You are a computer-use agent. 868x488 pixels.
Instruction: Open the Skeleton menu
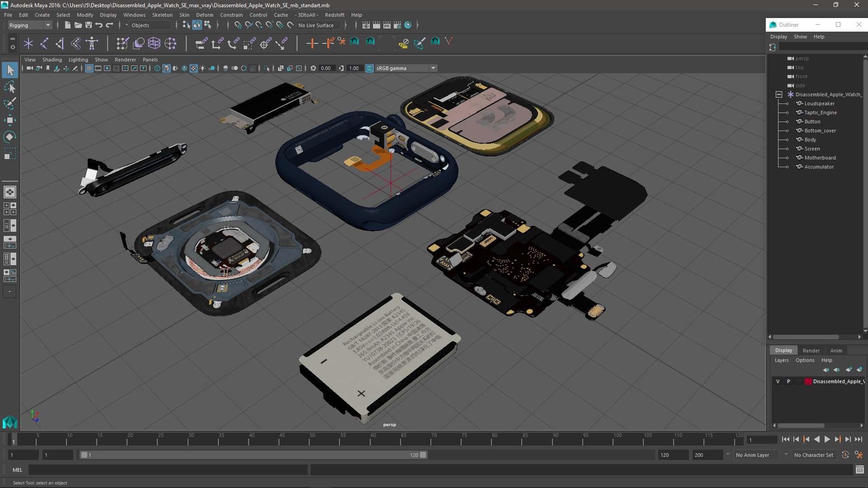(162, 15)
